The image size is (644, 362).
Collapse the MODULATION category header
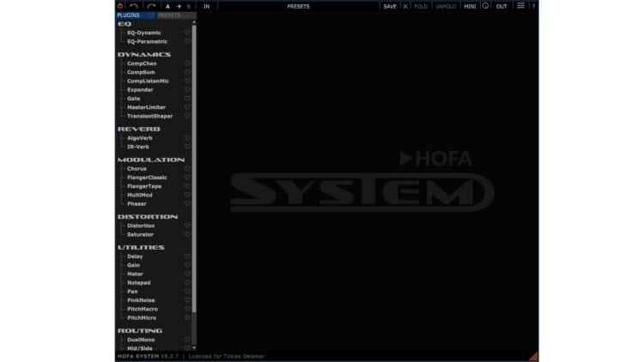pyautogui.click(x=151, y=160)
